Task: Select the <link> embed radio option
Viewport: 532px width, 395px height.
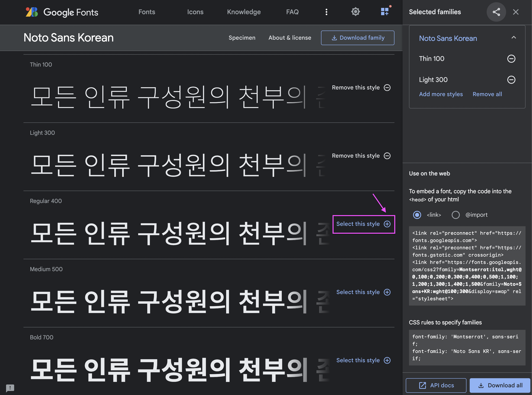Action: pos(417,215)
